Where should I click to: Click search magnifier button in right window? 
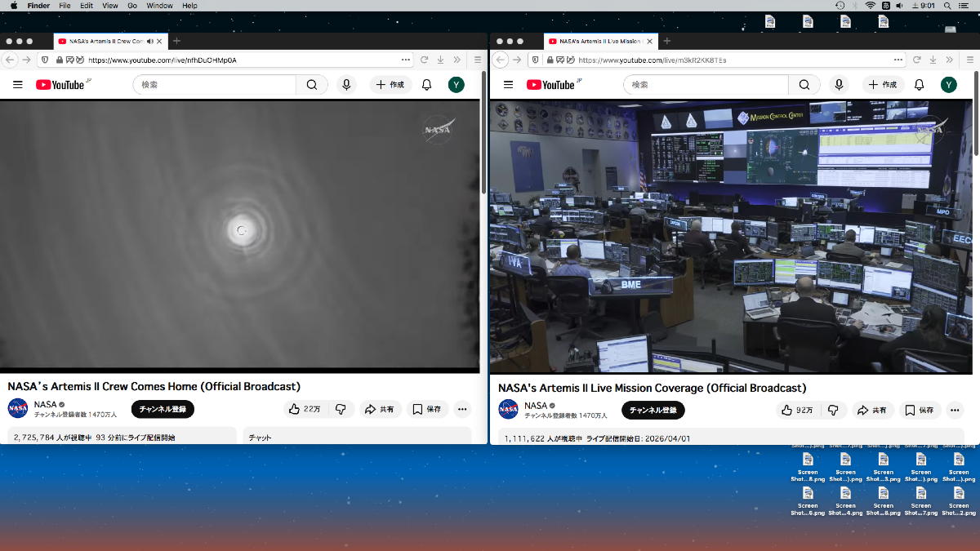tap(804, 85)
